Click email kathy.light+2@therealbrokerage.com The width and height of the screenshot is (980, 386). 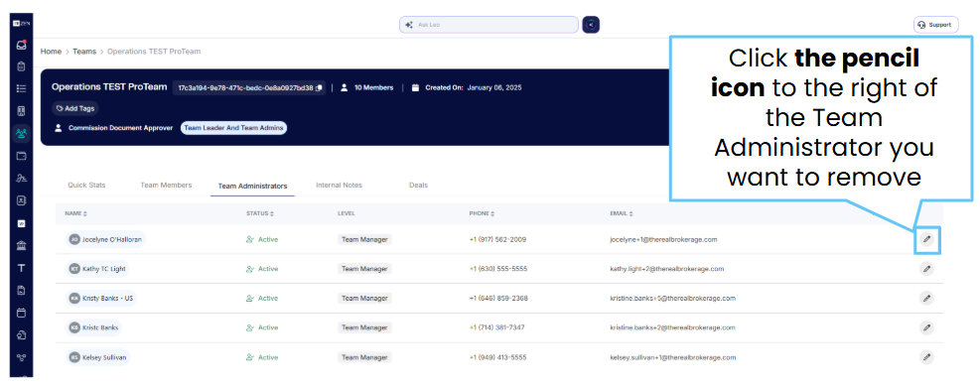point(667,269)
